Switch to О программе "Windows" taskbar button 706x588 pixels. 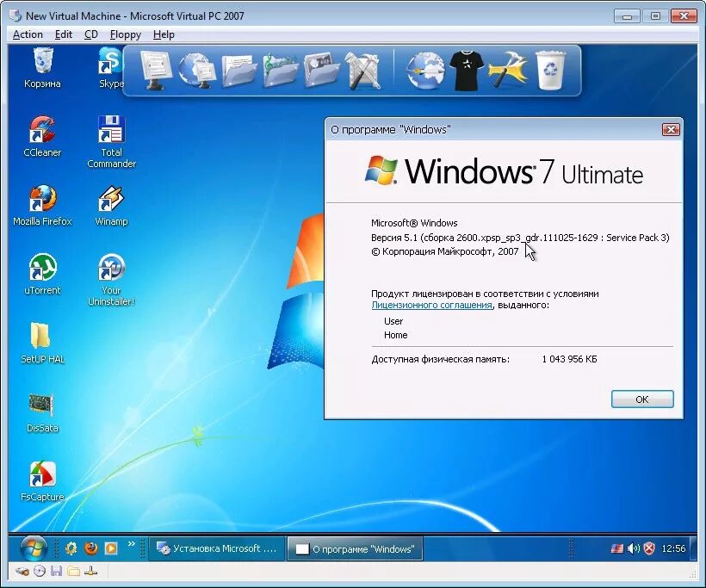tap(355, 549)
